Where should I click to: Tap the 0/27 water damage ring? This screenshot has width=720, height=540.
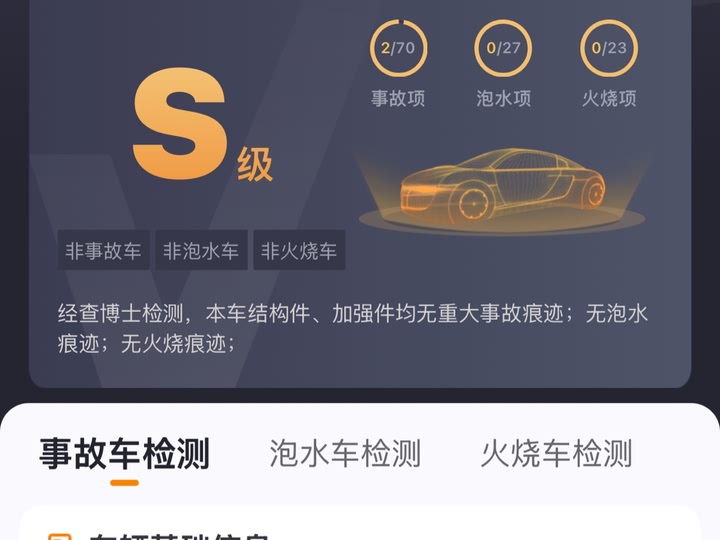pyautogui.click(x=503, y=48)
